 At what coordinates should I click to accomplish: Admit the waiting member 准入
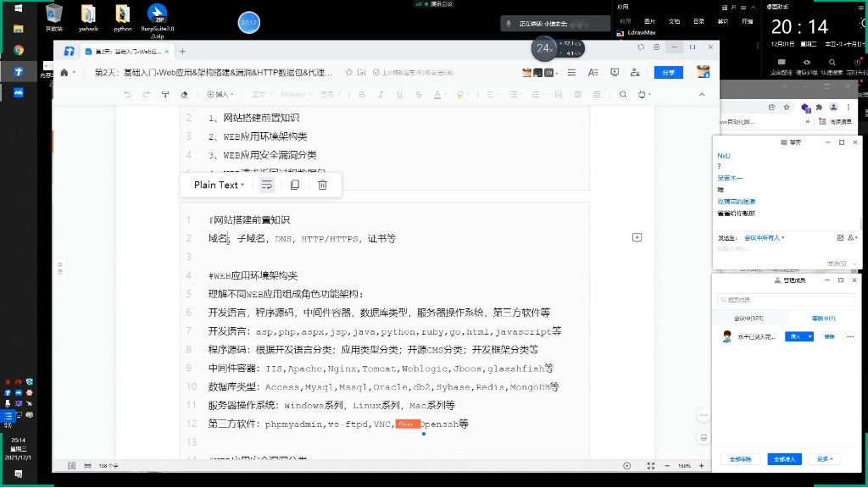tap(795, 336)
